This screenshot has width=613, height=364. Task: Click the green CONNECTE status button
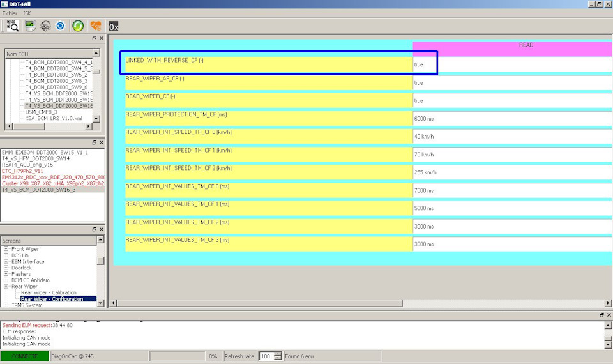[25, 356]
